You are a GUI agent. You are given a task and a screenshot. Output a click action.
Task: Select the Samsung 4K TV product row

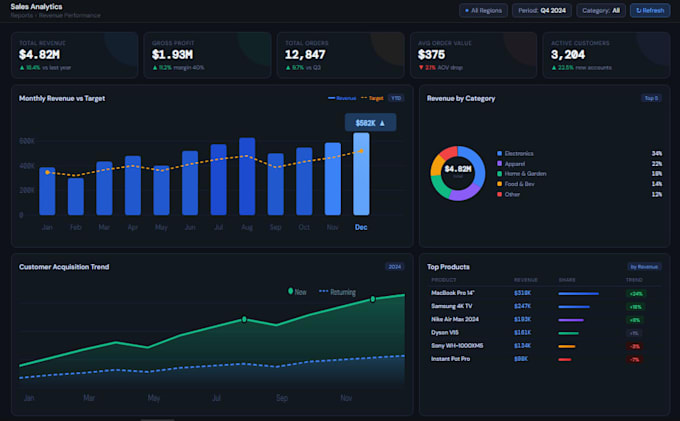pyautogui.click(x=544, y=307)
